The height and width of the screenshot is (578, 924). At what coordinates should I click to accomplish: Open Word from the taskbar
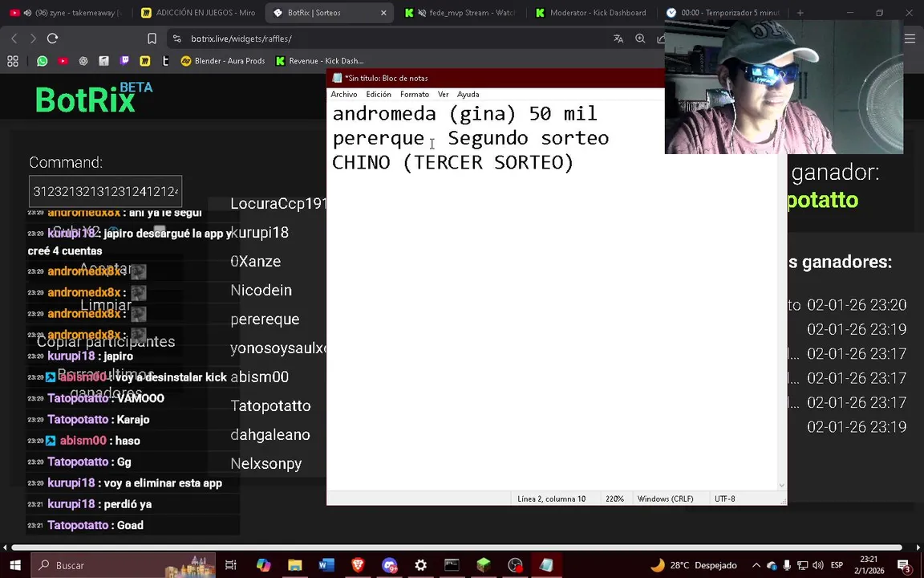tap(326, 565)
